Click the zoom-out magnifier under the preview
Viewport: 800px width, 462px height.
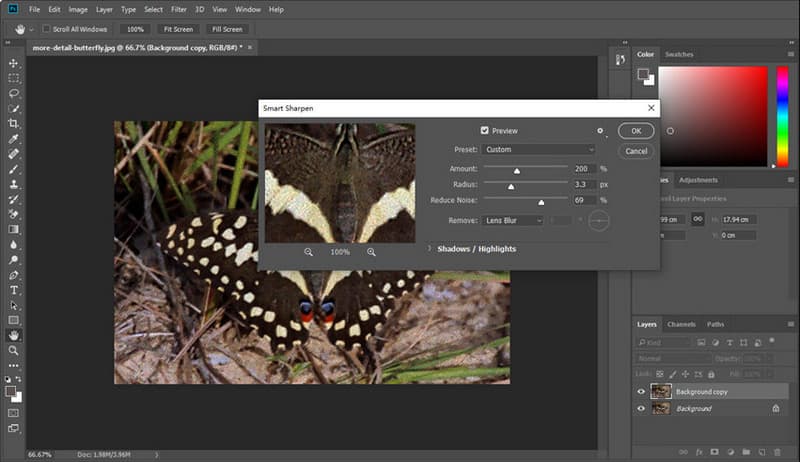(x=308, y=252)
